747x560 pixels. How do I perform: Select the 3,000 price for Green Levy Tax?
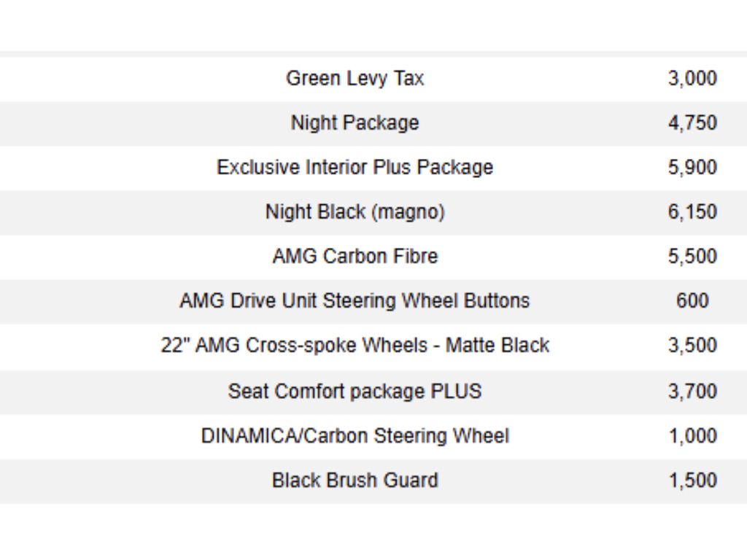pos(692,79)
